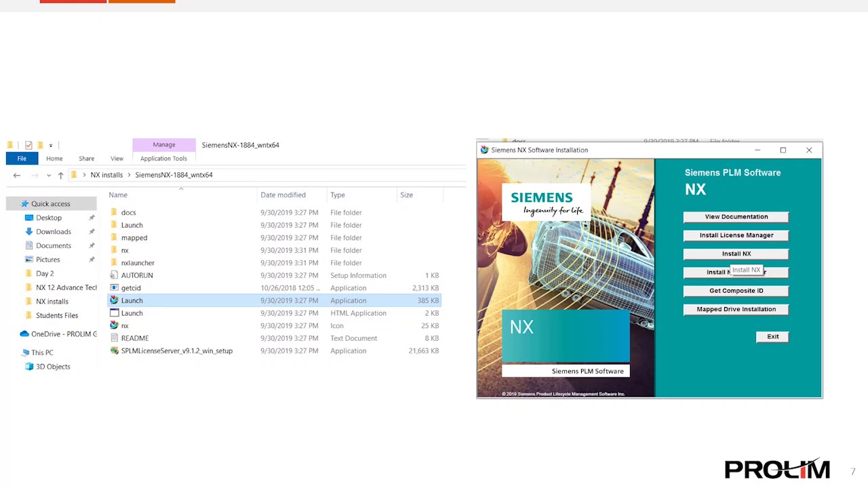Open Desktop in Quick access
Viewport: 868px width, 488px height.
[x=49, y=218]
